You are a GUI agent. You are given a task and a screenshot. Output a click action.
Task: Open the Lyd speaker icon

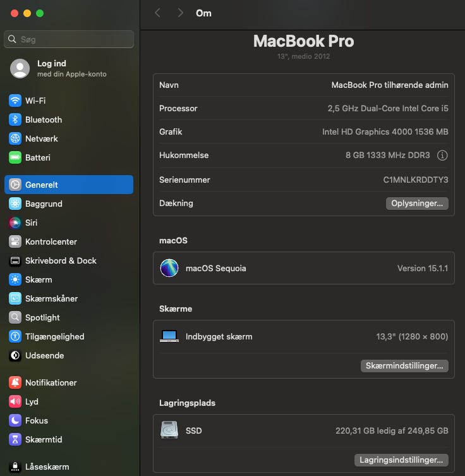point(15,401)
